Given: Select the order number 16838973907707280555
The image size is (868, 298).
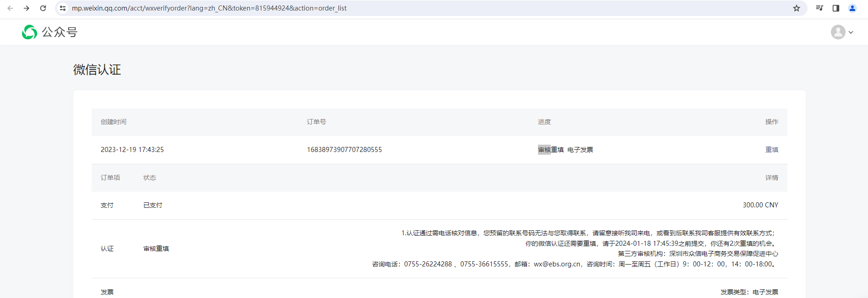Looking at the screenshot, I should pyautogui.click(x=344, y=150).
